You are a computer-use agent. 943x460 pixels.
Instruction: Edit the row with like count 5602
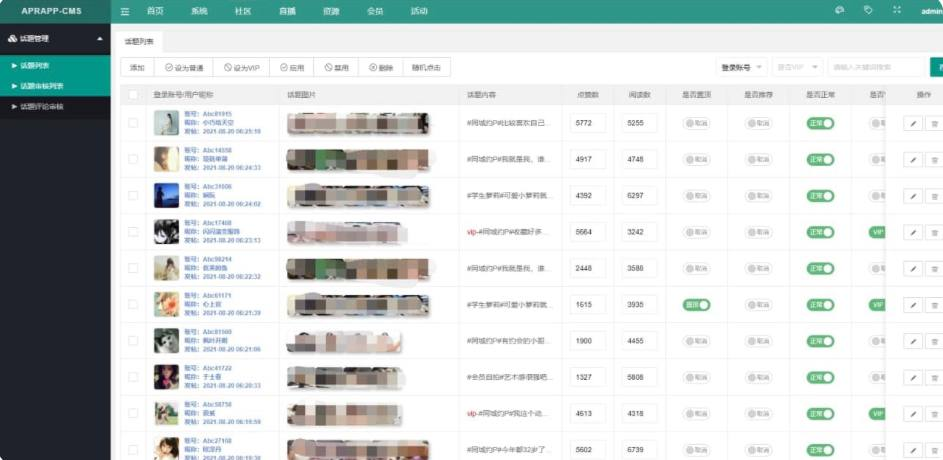click(913, 450)
